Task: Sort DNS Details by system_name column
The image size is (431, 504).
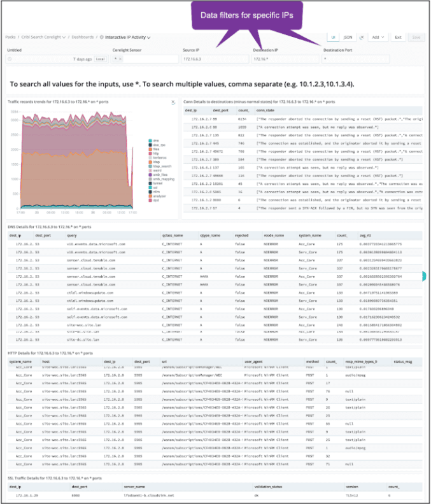Action: pyautogui.click(x=310, y=236)
